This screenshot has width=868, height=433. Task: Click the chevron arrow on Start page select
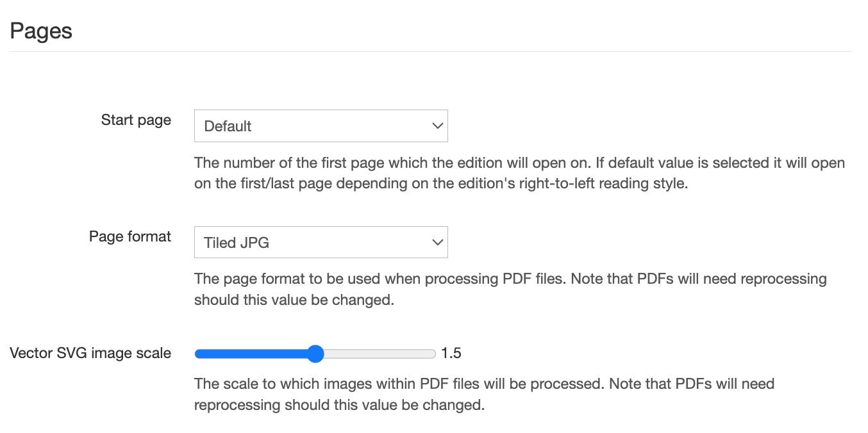click(x=438, y=126)
